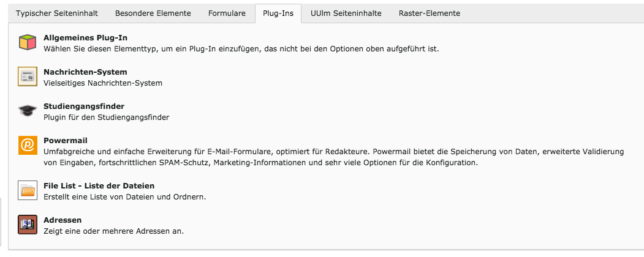Choose the Nachrichten-System title link
Image resolution: width=644 pixels, height=257 pixels.
pyautogui.click(x=85, y=72)
